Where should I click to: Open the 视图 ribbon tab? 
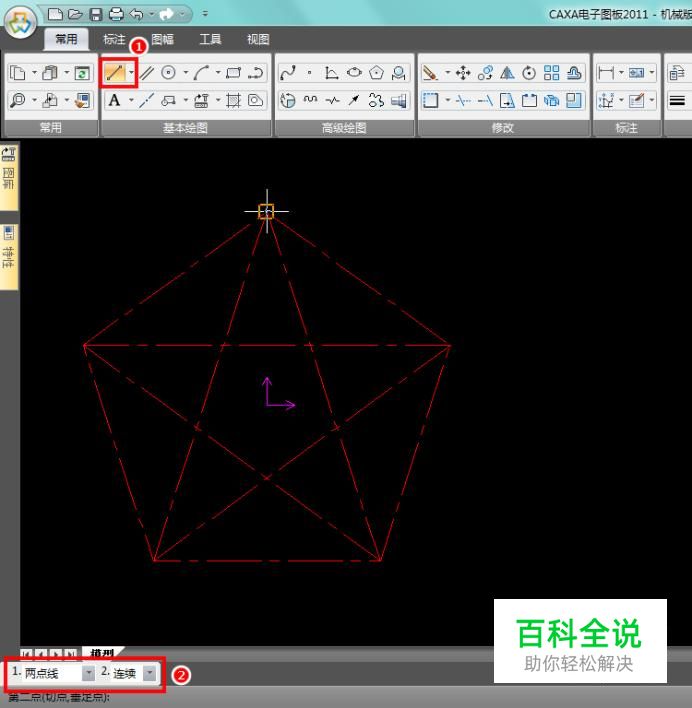pos(258,39)
